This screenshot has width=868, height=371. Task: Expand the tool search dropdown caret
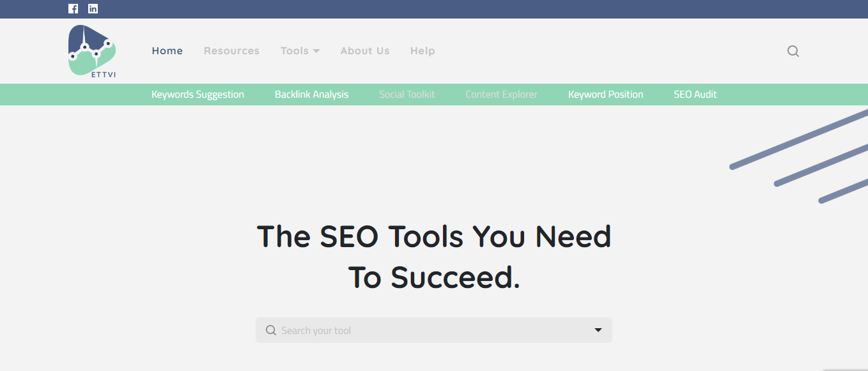tap(598, 330)
